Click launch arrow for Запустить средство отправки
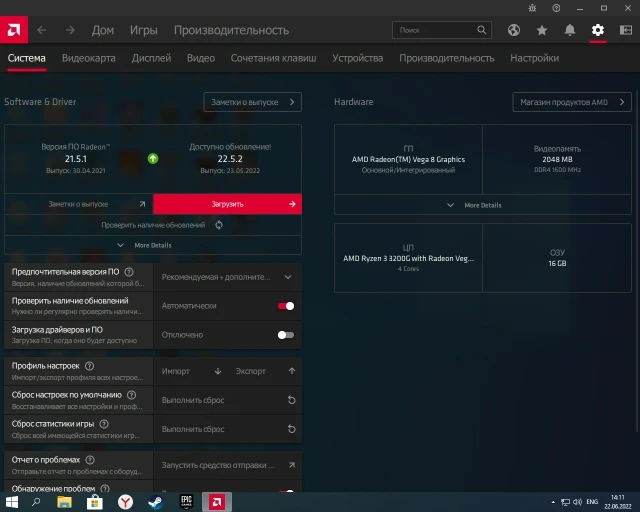This screenshot has height=512, width=640. click(x=292, y=465)
